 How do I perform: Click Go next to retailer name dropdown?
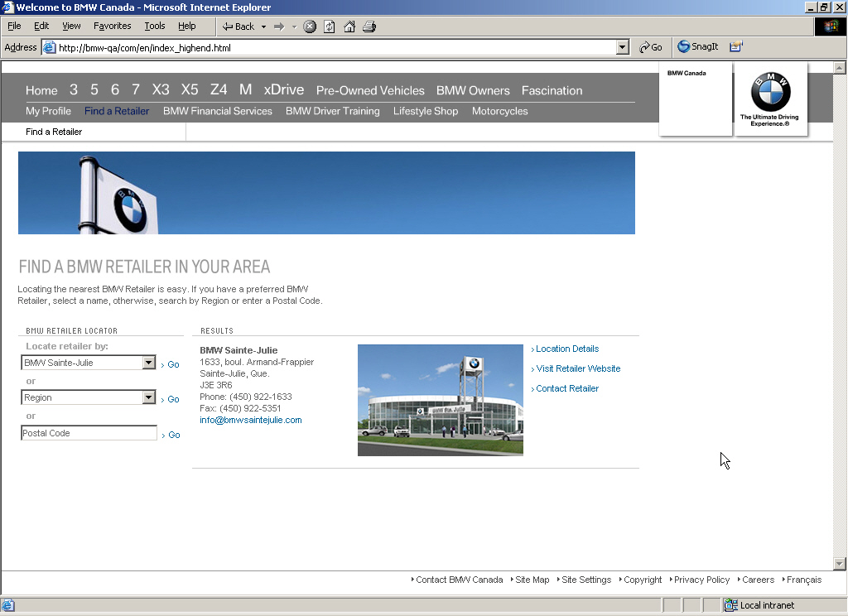pos(171,364)
